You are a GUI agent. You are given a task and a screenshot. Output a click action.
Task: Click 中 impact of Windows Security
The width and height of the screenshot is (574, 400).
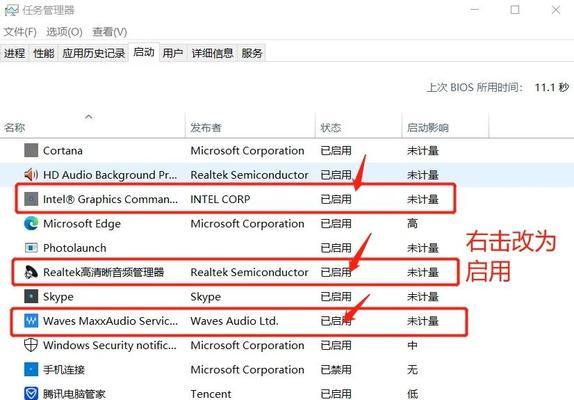(x=412, y=345)
